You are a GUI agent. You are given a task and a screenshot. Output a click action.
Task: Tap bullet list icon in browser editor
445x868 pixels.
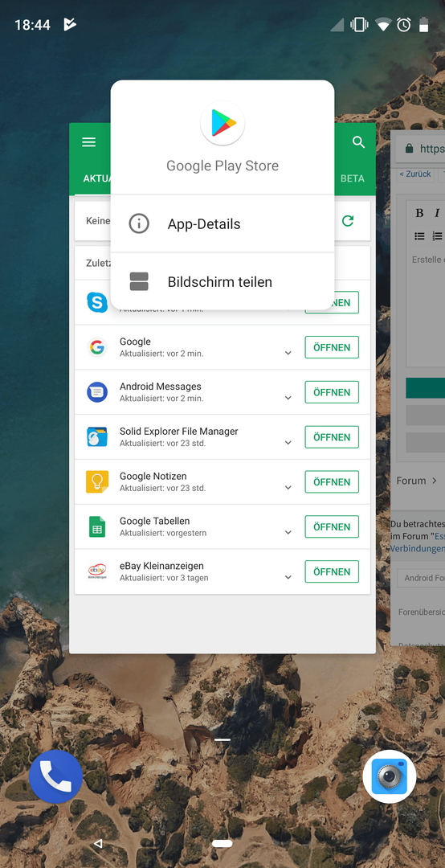(419, 236)
